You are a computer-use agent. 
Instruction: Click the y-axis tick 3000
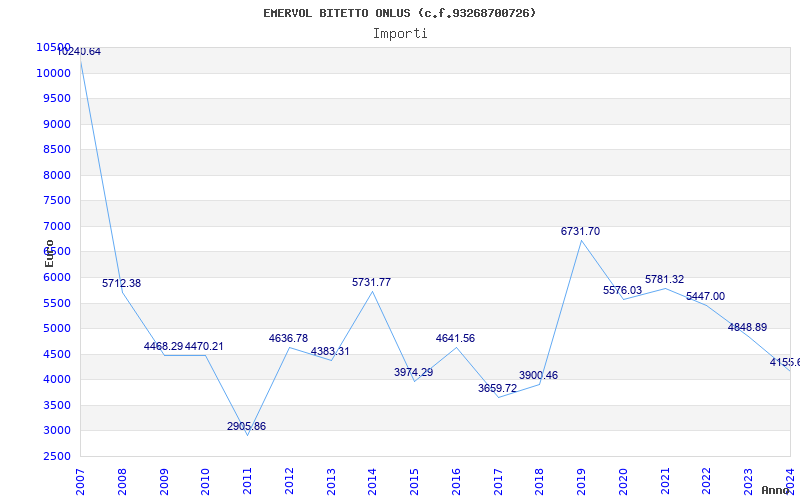tap(56, 431)
